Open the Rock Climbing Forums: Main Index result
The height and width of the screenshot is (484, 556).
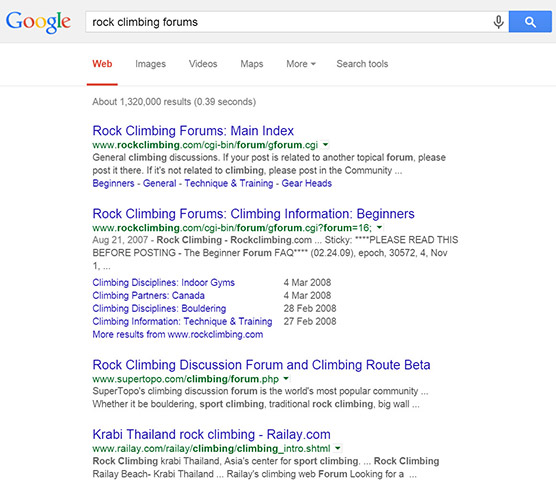click(193, 131)
